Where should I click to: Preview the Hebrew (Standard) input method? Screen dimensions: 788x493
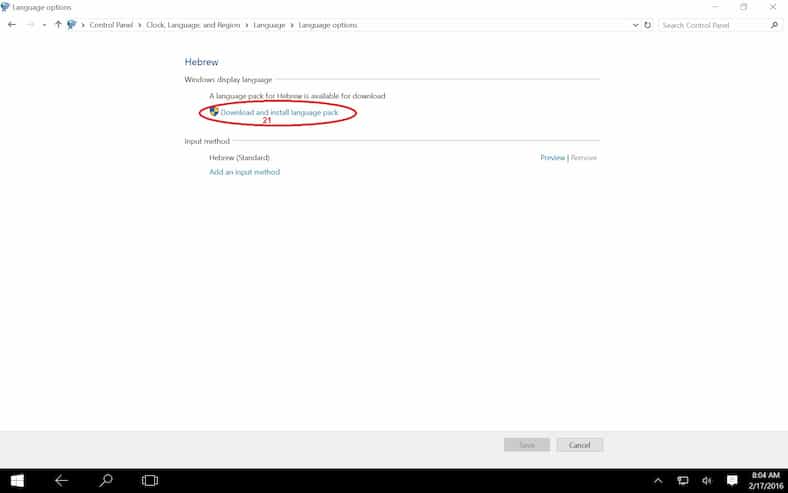(x=552, y=158)
